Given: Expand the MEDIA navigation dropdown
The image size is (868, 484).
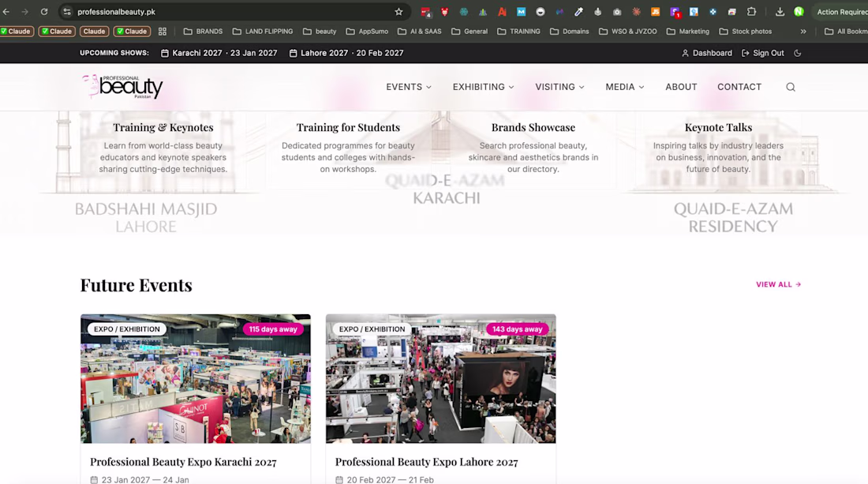Looking at the screenshot, I should pyautogui.click(x=624, y=87).
